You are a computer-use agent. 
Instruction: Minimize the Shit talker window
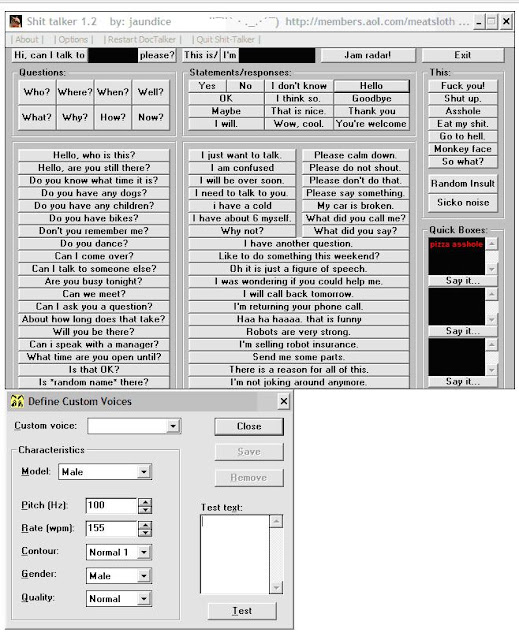coord(479,22)
